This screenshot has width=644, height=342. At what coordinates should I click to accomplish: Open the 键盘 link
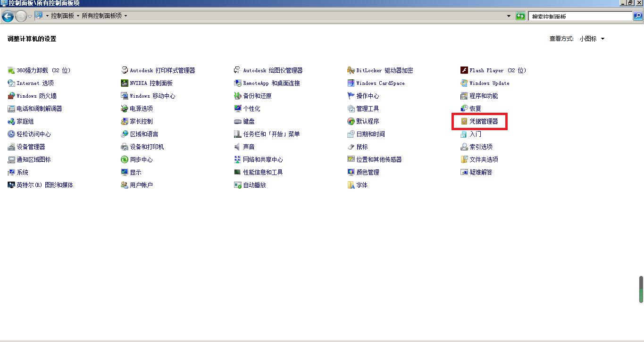[249, 121]
